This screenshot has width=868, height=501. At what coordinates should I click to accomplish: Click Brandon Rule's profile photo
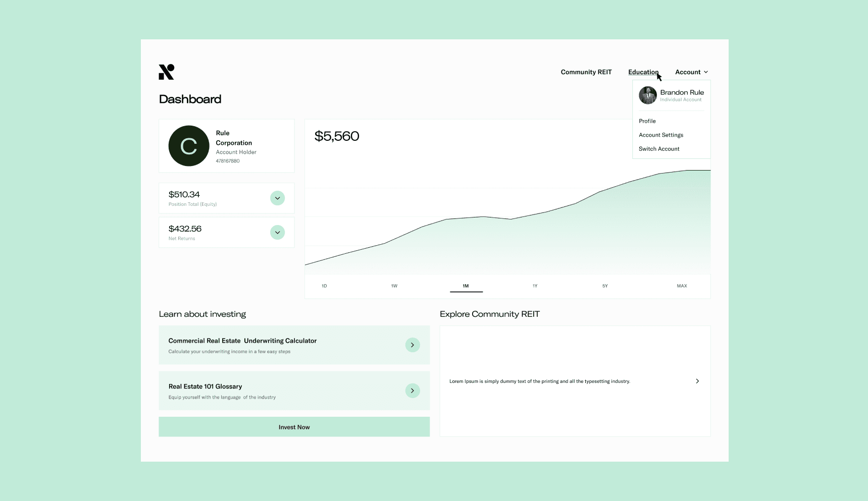[647, 95]
